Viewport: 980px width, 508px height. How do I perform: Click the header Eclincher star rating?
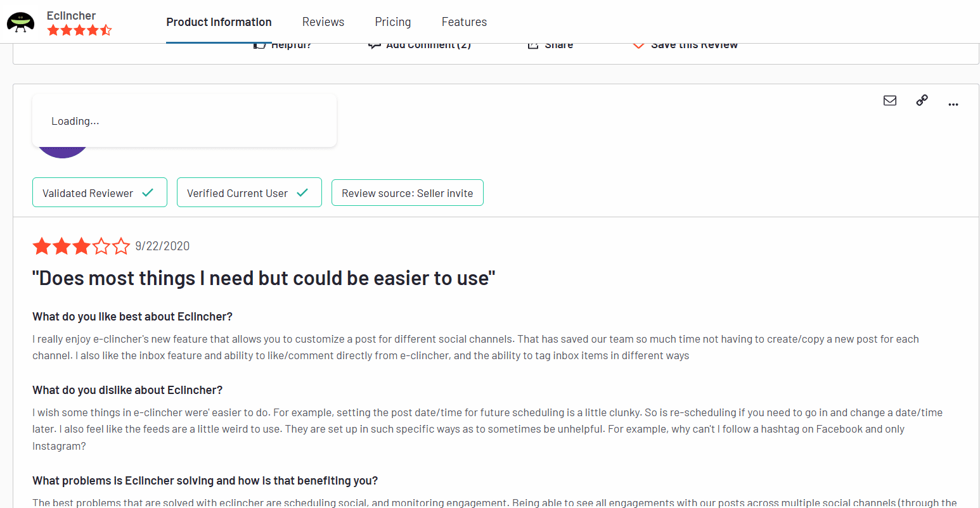point(79,30)
